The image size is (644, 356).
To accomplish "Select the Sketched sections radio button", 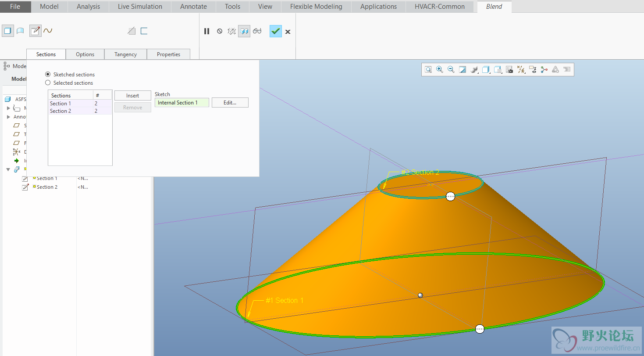I will pyautogui.click(x=48, y=74).
